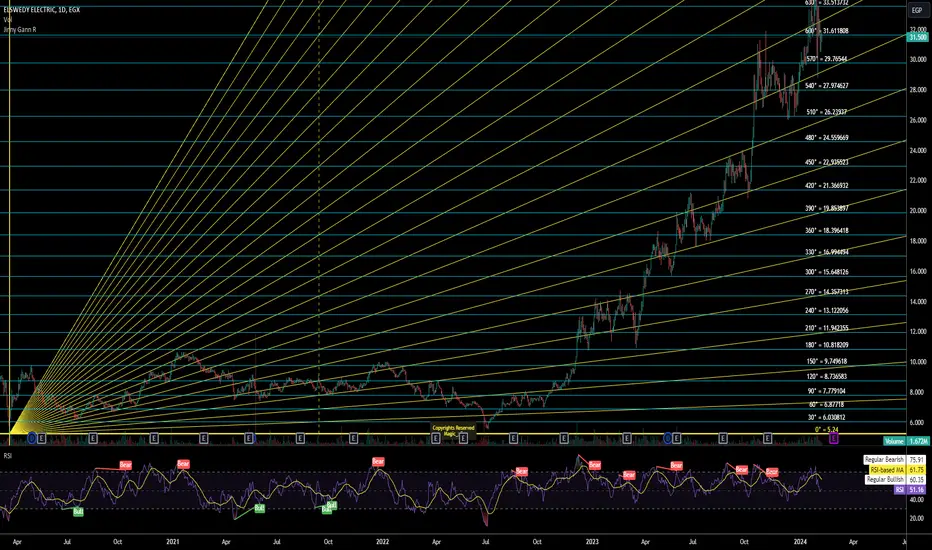Open earnings marker between Jul and Oct 2023
The image size is (932, 550).
click(723, 438)
